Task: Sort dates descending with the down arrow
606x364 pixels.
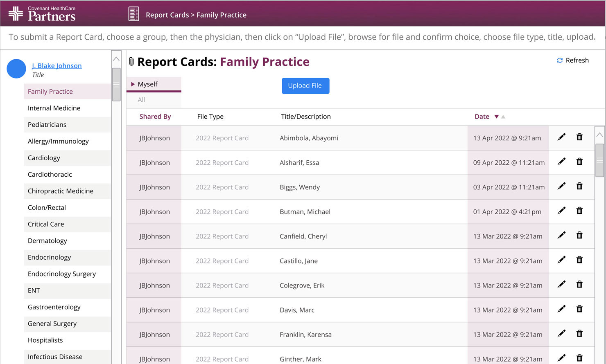Action: point(496,117)
